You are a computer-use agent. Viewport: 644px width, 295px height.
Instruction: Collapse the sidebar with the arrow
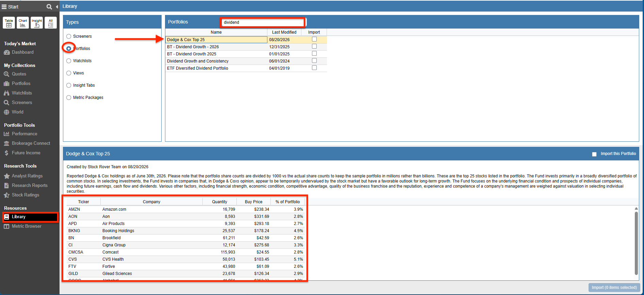[57, 7]
